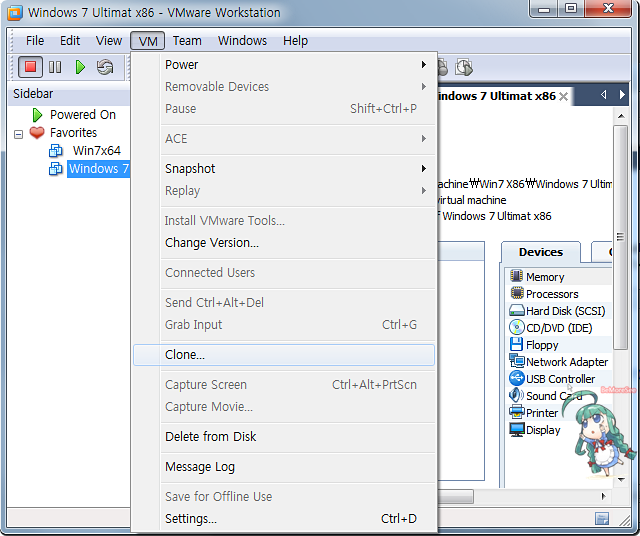This screenshot has height=536, width=640.
Task: Click the status bar icon at bottom right
Action: (x=602, y=518)
